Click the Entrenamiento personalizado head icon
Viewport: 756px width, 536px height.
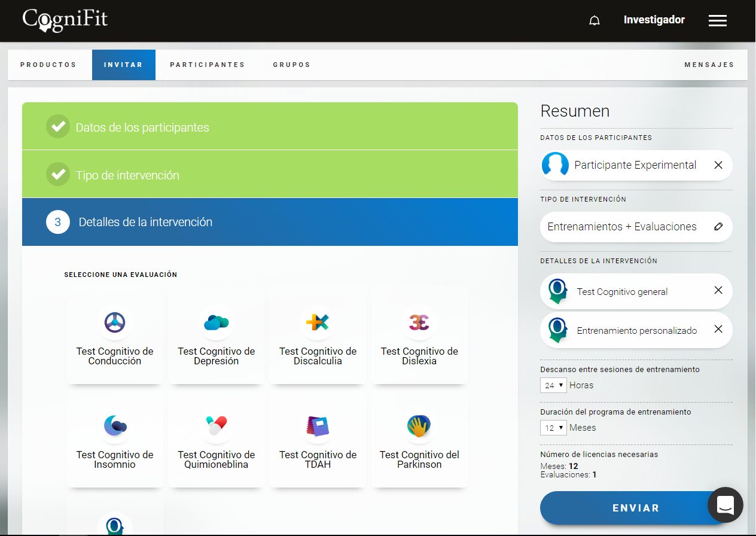tap(557, 330)
